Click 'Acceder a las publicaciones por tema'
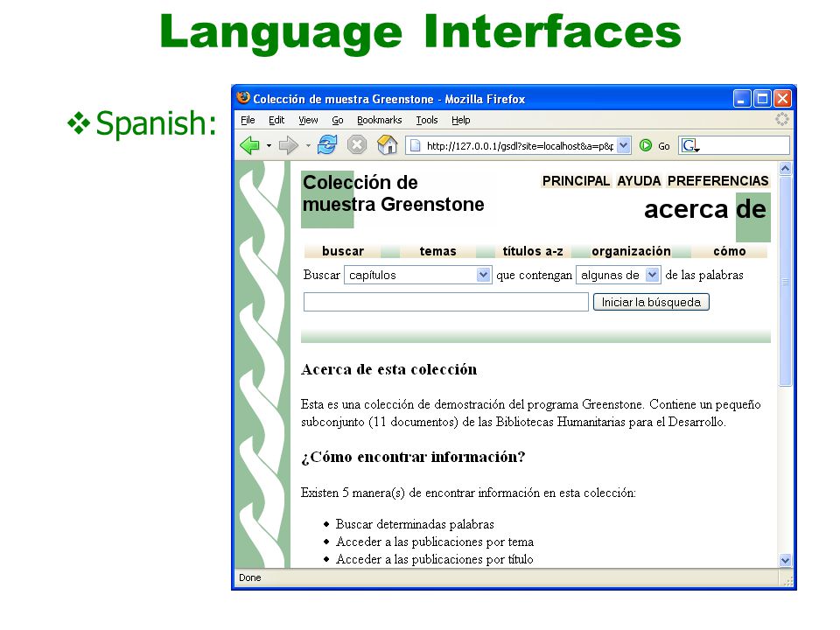The image size is (840, 630). [x=435, y=542]
